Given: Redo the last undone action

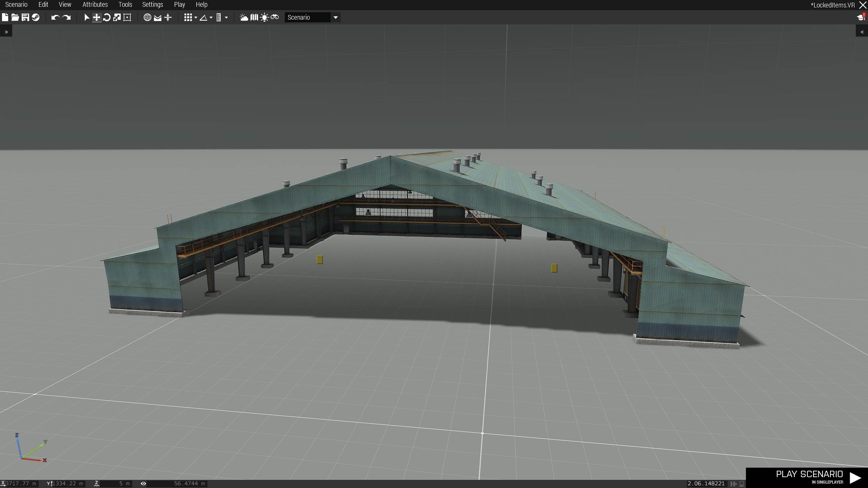Looking at the screenshot, I should tap(66, 17).
